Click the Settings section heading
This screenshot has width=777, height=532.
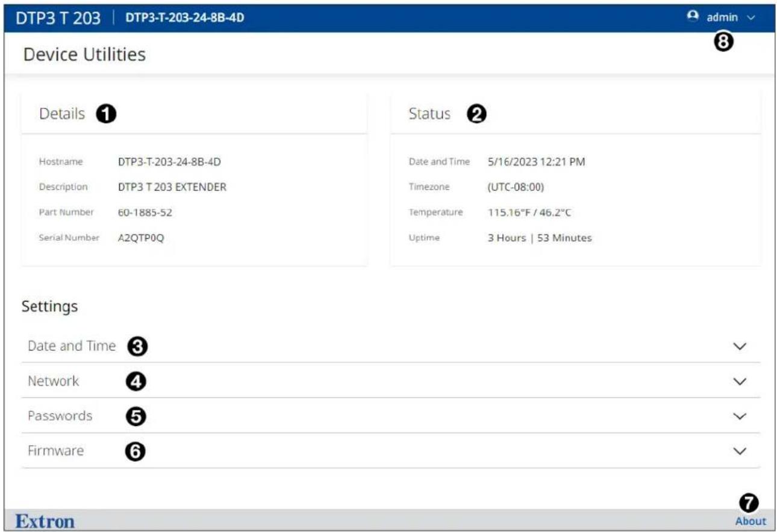[x=50, y=306]
